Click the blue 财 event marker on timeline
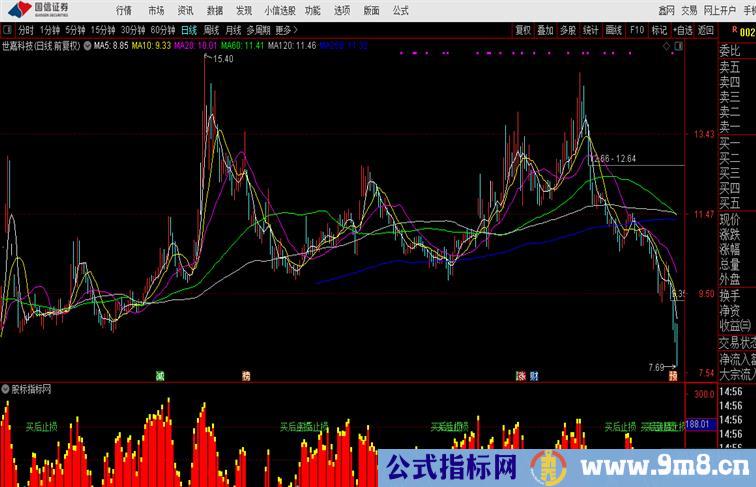756x487 pixels. [535, 376]
